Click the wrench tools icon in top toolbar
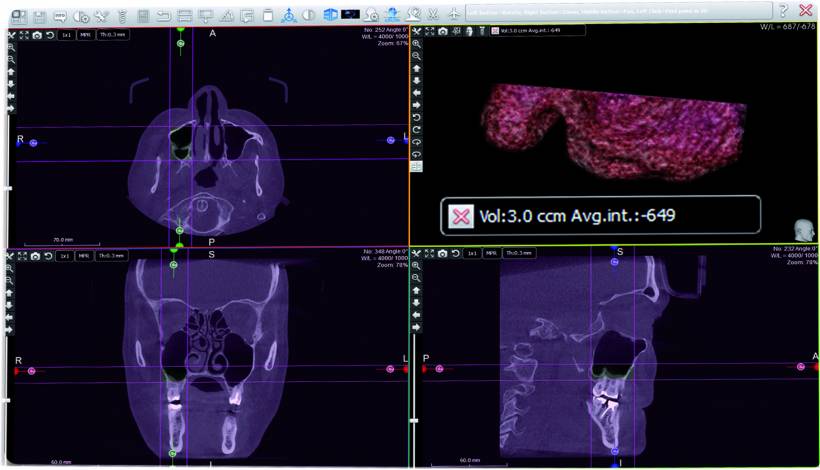820x470 pixels. pos(101,16)
